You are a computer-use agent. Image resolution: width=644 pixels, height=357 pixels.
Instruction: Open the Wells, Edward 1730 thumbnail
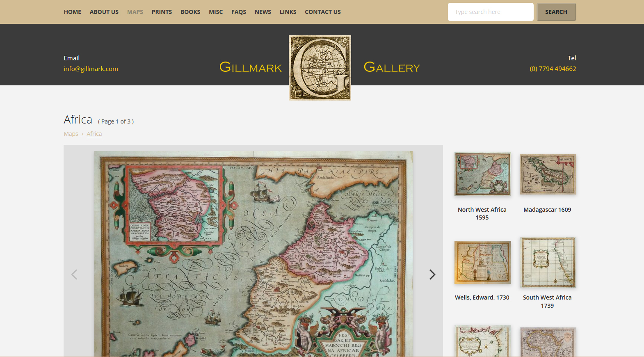click(x=483, y=262)
